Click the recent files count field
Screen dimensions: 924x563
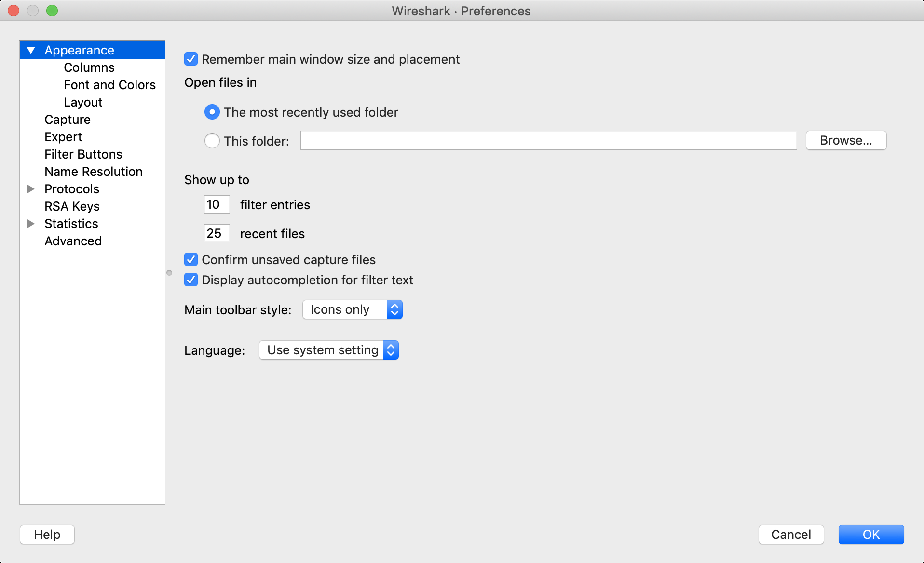[x=217, y=233]
